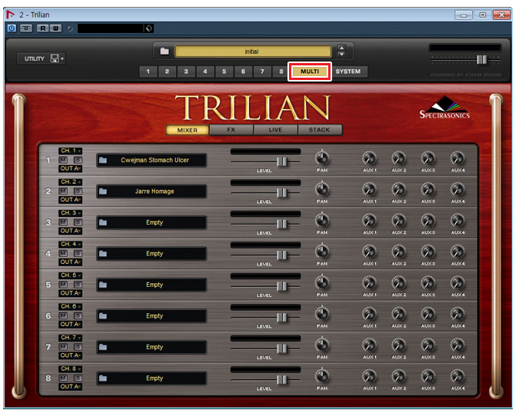Select part 4 button

[x=205, y=72]
